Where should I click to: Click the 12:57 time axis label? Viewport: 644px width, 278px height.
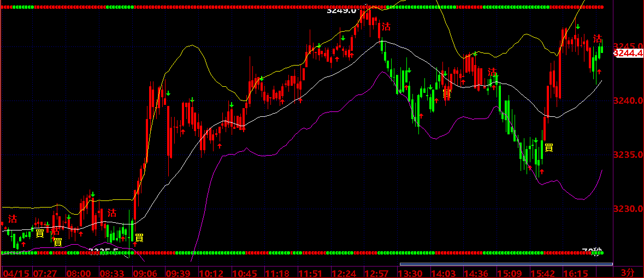(377, 273)
